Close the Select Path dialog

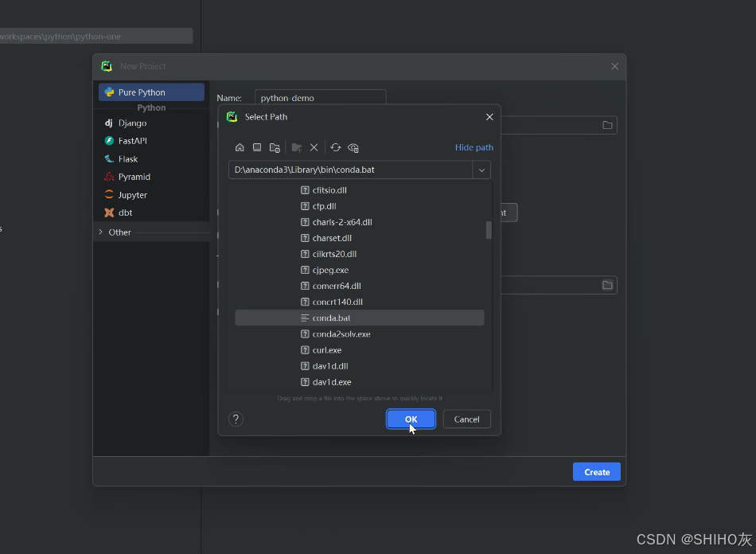(x=489, y=117)
